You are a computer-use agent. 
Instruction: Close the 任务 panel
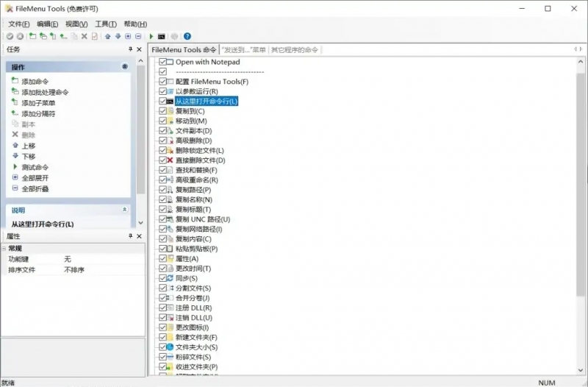(x=139, y=49)
